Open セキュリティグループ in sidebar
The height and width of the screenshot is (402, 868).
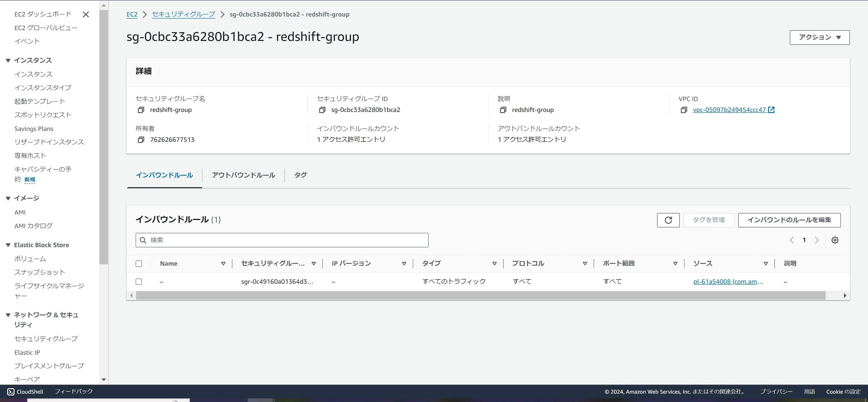click(46, 339)
